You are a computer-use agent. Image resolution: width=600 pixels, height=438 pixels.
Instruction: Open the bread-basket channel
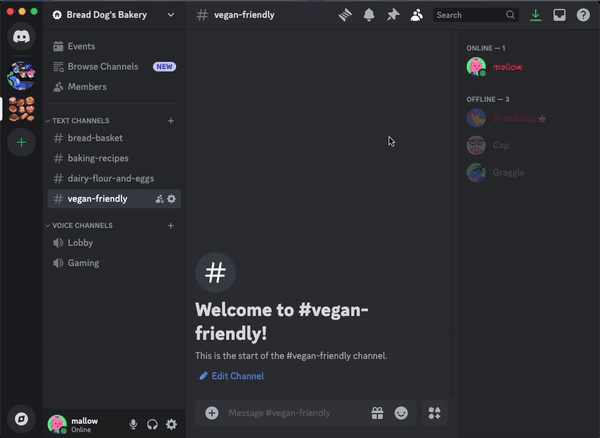point(114,138)
